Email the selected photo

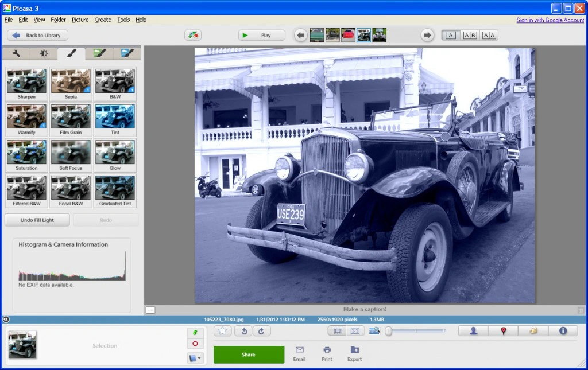pos(299,354)
